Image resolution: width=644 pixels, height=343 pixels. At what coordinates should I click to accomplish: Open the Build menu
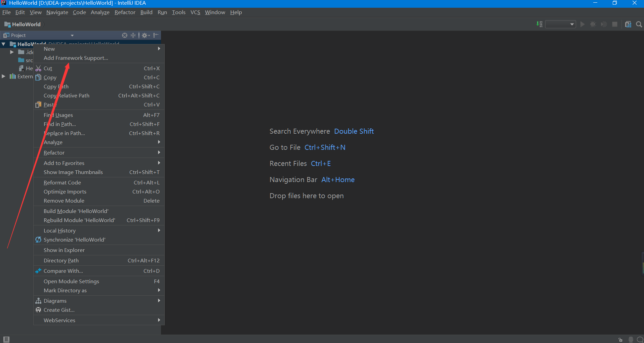coord(146,12)
